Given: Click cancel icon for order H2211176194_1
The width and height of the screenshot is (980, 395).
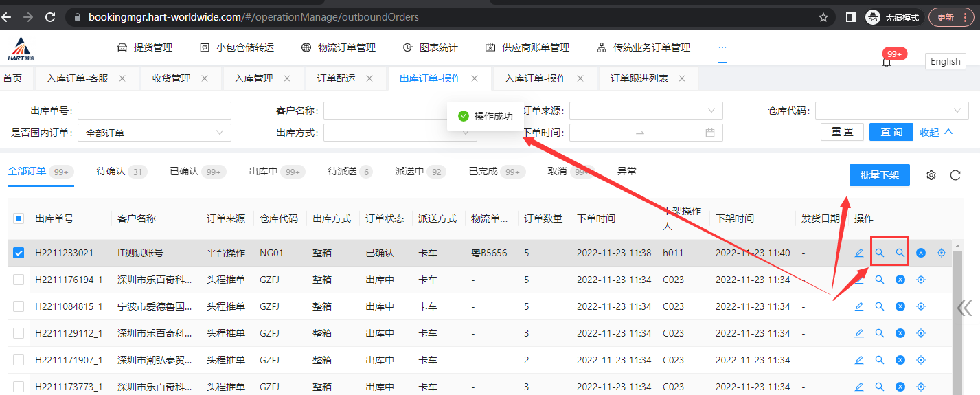Looking at the screenshot, I should [x=900, y=280].
